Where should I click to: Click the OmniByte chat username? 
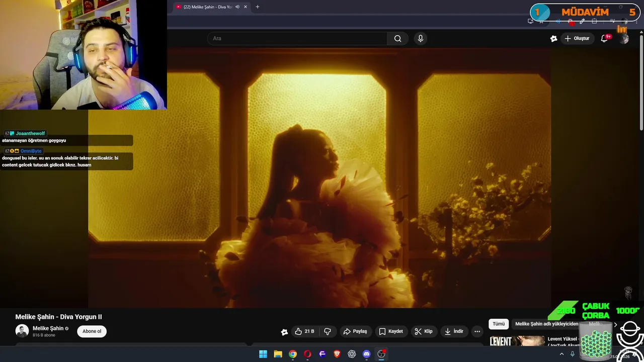coord(31,151)
